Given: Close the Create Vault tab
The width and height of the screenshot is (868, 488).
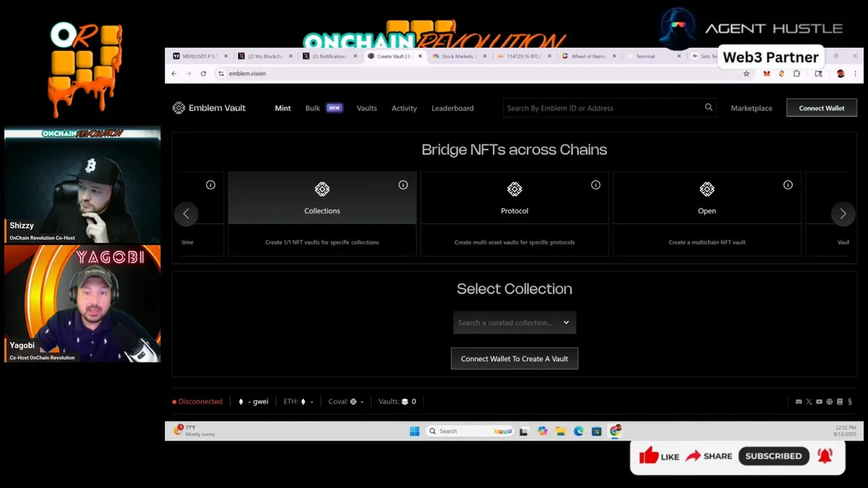Looking at the screenshot, I should [420, 56].
